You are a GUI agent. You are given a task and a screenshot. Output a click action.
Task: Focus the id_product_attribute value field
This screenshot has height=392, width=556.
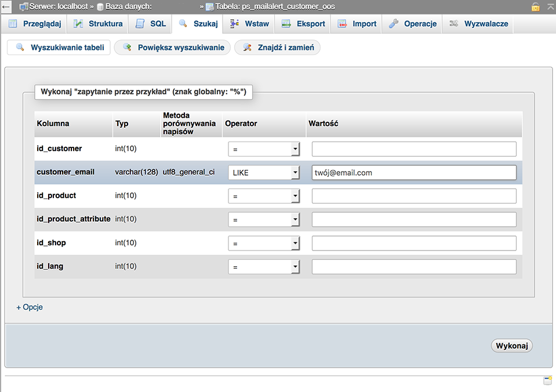coord(414,220)
